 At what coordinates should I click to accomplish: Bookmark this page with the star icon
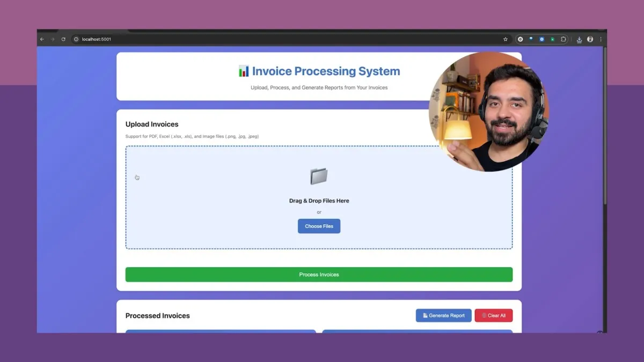(505, 39)
